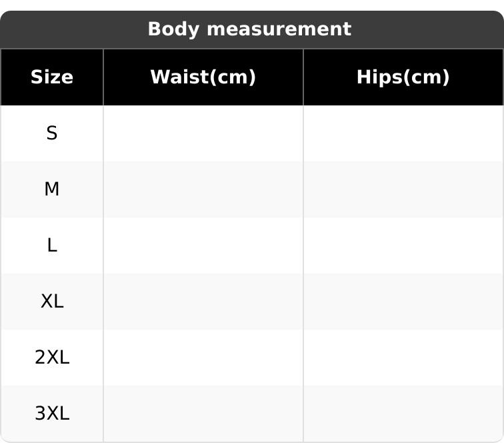Select the Size column header

(52, 77)
